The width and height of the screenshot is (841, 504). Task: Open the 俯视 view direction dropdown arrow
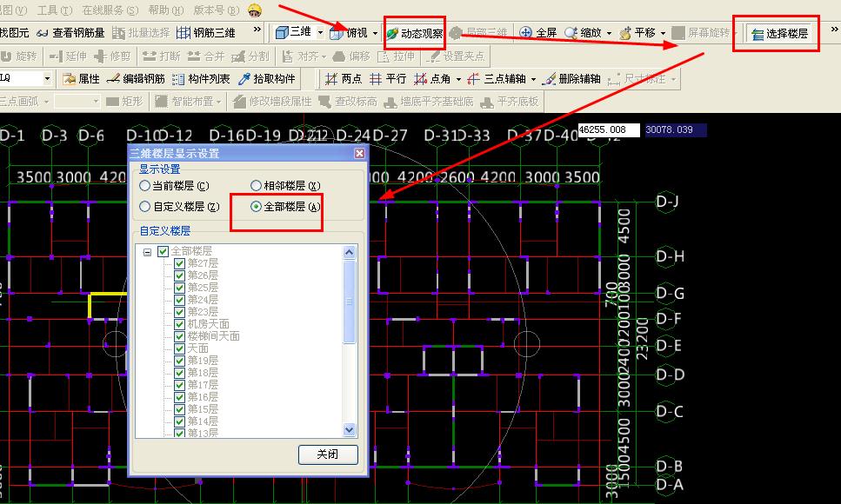pyautogui.click(x=375, y=33)
